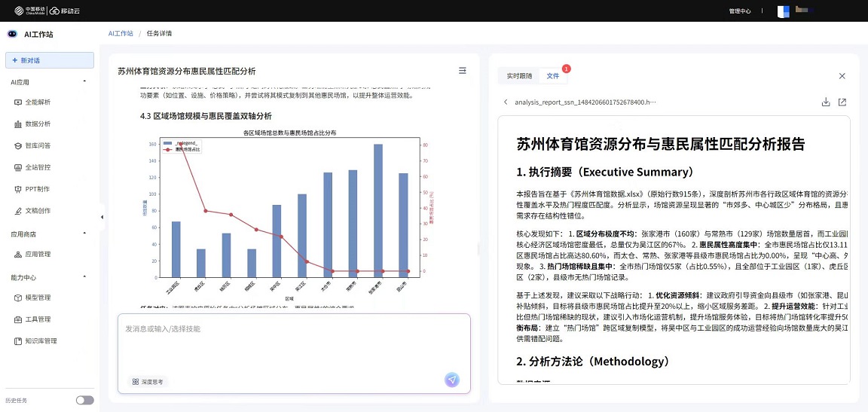Collapse the left sidebar handle
Screen dimensions: 868x412
coord(102,217)
